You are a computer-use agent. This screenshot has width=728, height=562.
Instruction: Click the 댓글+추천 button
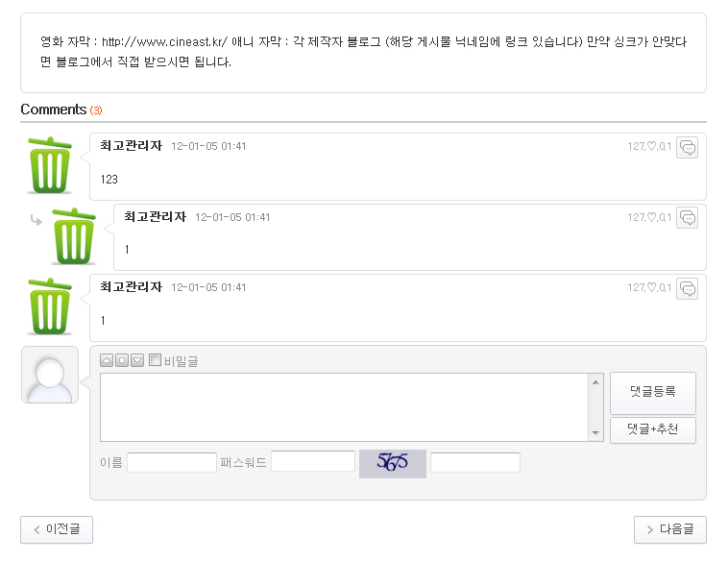tap(652, 429)
